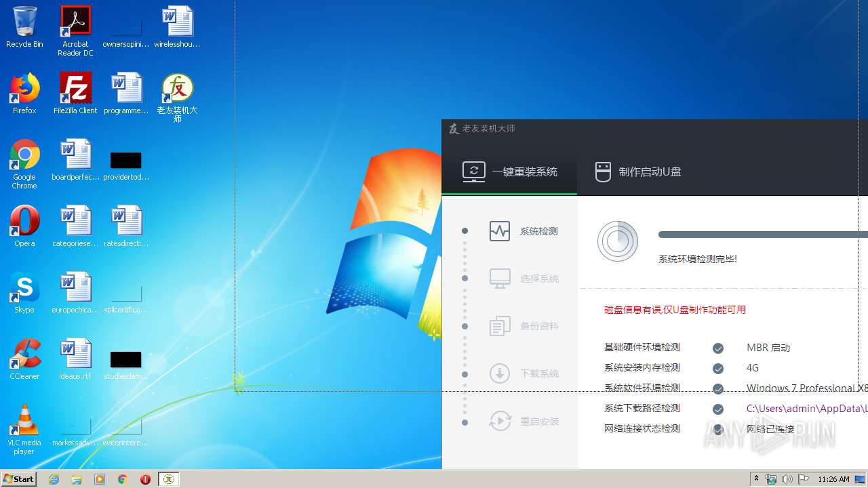This screenshot has height=488, width=868.
Task: Click the red disk error warning text
Action: (x=675, y=310)
